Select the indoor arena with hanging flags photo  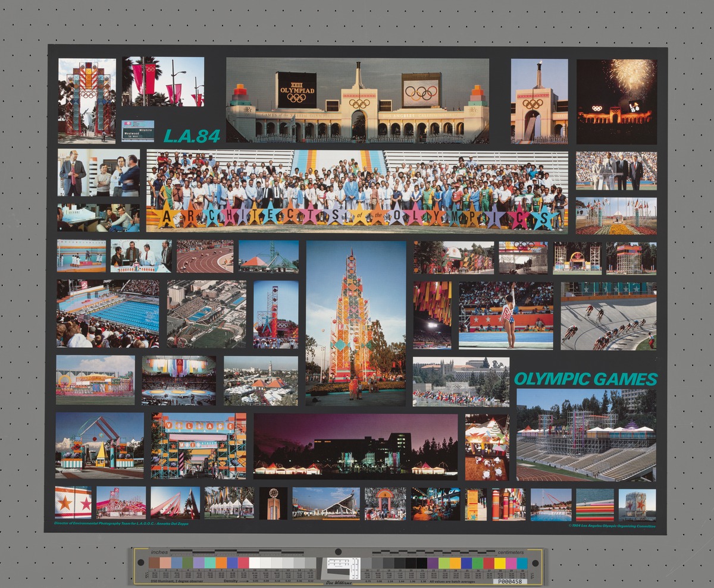(178, 381)
